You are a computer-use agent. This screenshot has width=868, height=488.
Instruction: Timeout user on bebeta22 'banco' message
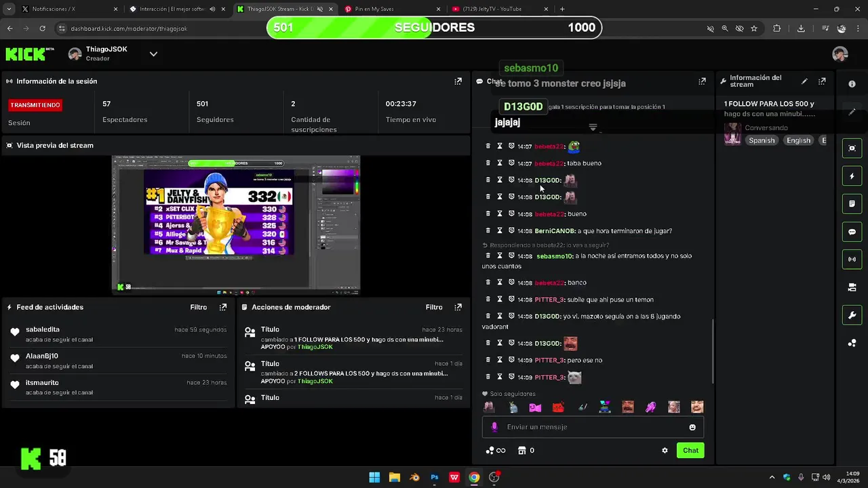pyautogui.click(x=500, y=282)
